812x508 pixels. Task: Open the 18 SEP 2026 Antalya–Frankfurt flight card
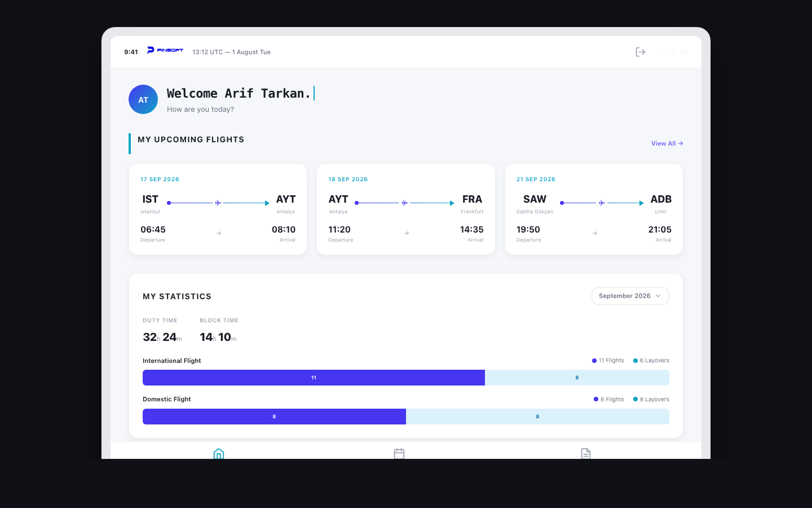(405, 209)
